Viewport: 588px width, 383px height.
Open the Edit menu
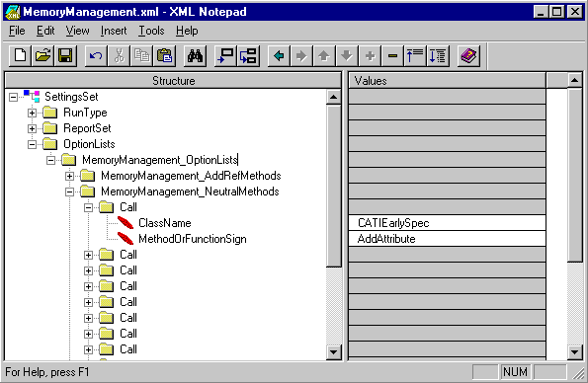45,31
